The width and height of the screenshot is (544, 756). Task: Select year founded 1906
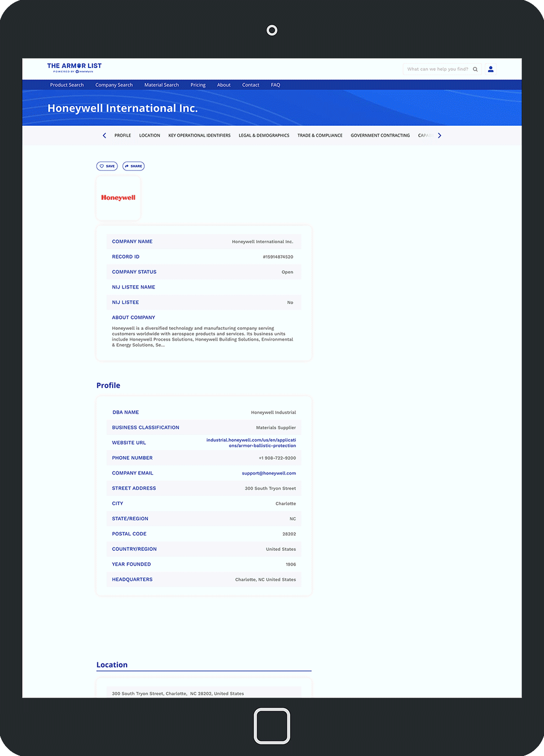pos(291,564)
